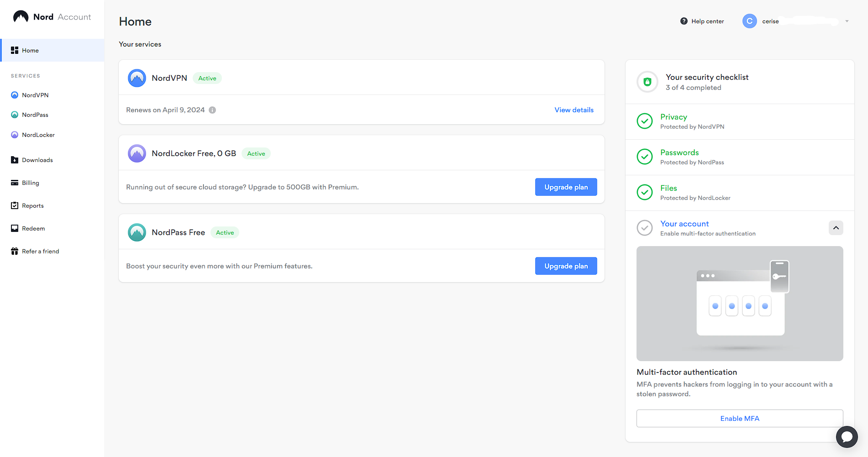The width and height of the screenshot is (868, 457).
Task: Click the Home grid icon in sidebar
Action: (15, 50)
